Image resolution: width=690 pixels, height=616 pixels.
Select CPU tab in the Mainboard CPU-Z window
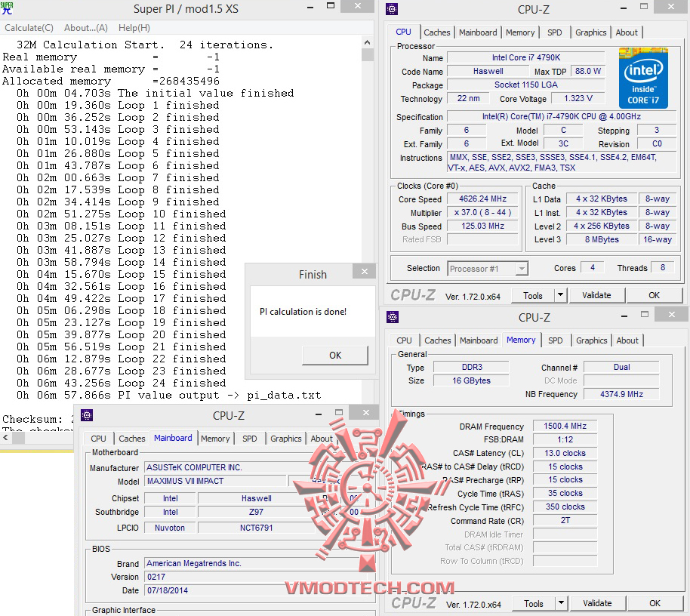coord(99,439)
